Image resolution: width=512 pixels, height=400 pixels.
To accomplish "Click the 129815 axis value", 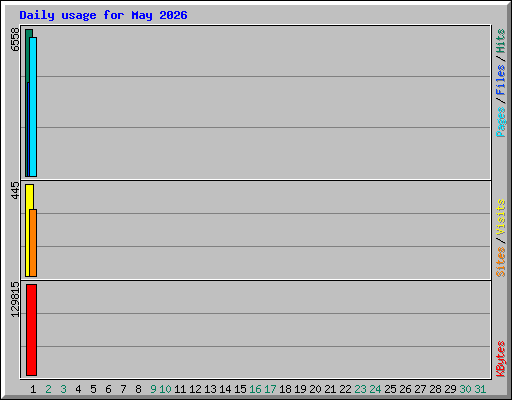I will 15,299.
